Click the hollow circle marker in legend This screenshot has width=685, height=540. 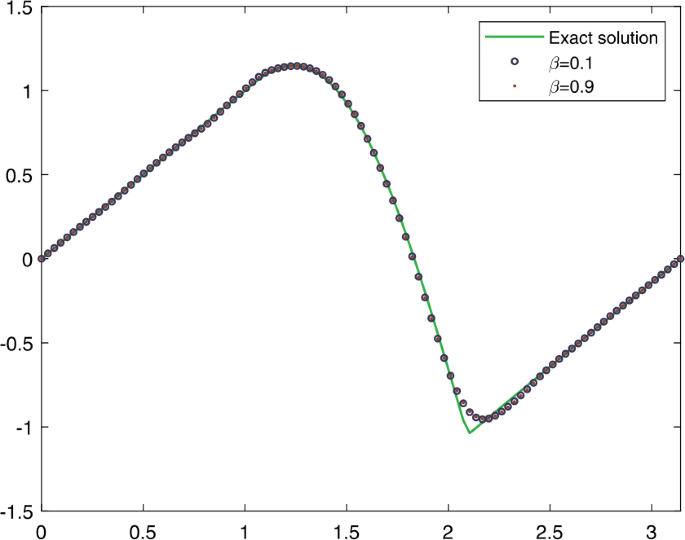[x=515, y=62]
